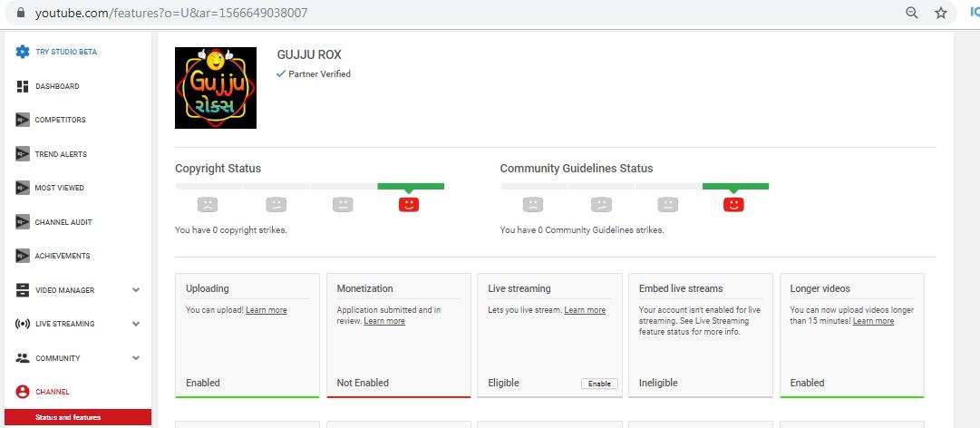Click the red smiley under Community Guidelines Status
Screen dimensions: 980x428
[733, 204]
